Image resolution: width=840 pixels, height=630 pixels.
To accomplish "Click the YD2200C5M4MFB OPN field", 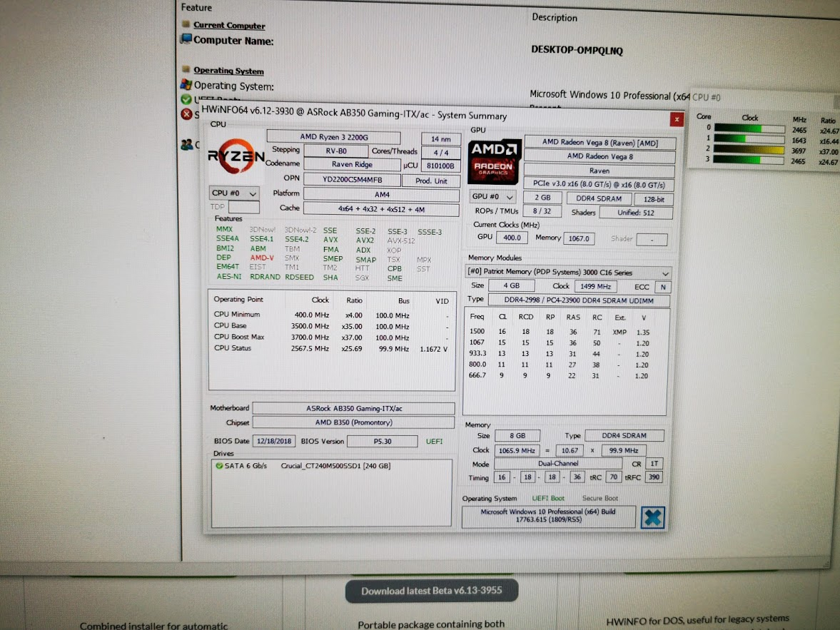I will pyautogui.click(x=352, y=180).
